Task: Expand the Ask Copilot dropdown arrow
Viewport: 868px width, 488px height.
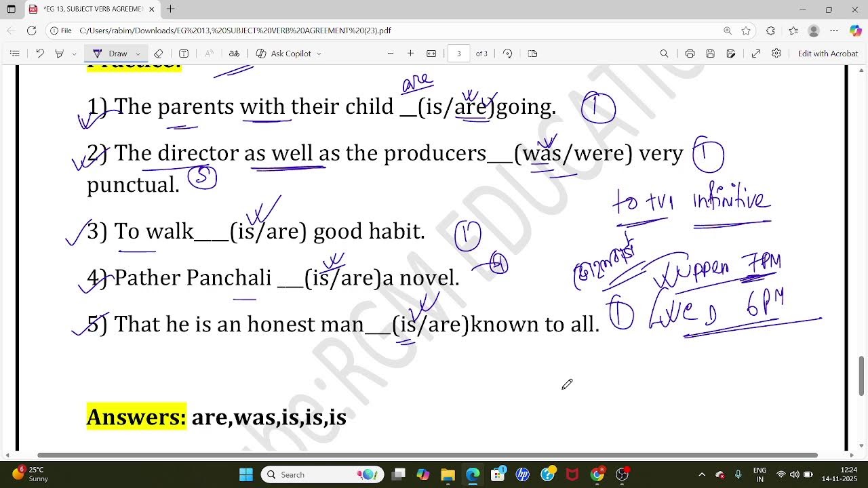Action: click(319, 54)
